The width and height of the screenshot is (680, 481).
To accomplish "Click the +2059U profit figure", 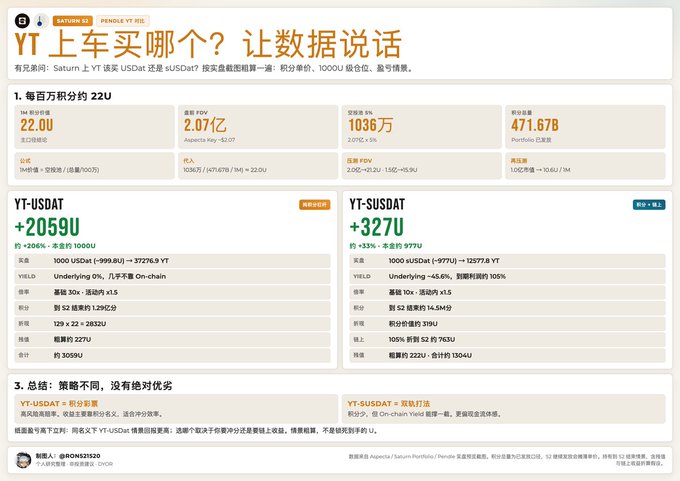I will coord(47,227).
